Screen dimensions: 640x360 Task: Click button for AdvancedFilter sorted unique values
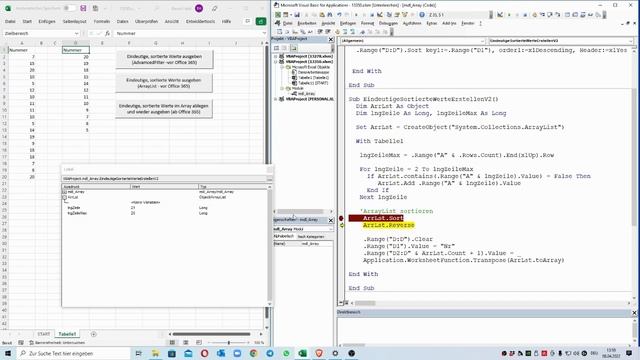[164, 60]
